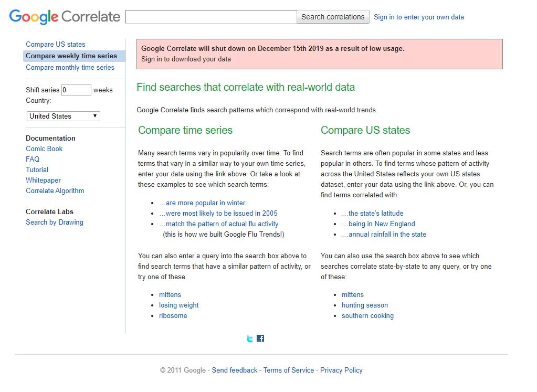Click the ribosome example query
The width and height of the screenshot is (537, 392).
coord(173,316)
